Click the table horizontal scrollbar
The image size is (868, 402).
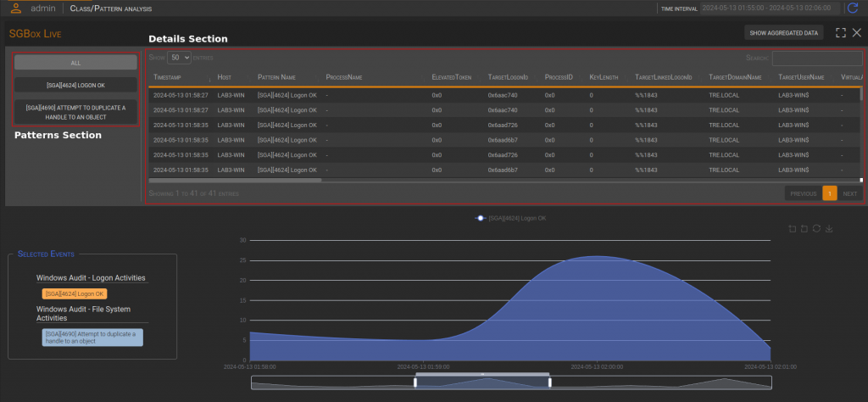[236, 180]
